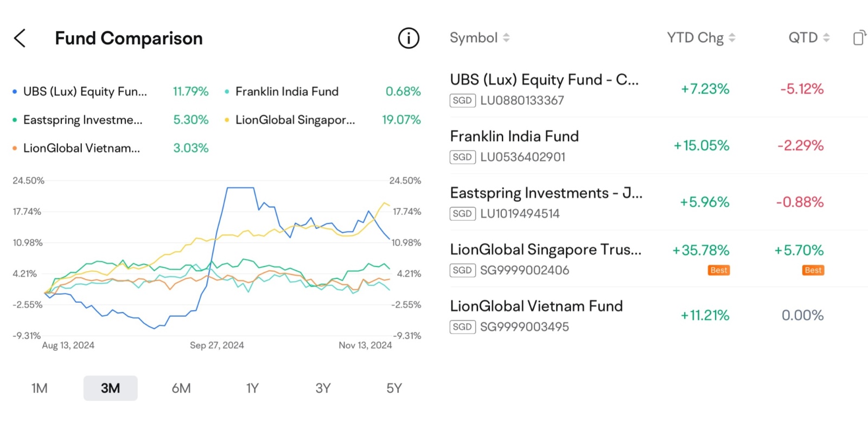Choose the 5Y time range

(x=394, y=388)
